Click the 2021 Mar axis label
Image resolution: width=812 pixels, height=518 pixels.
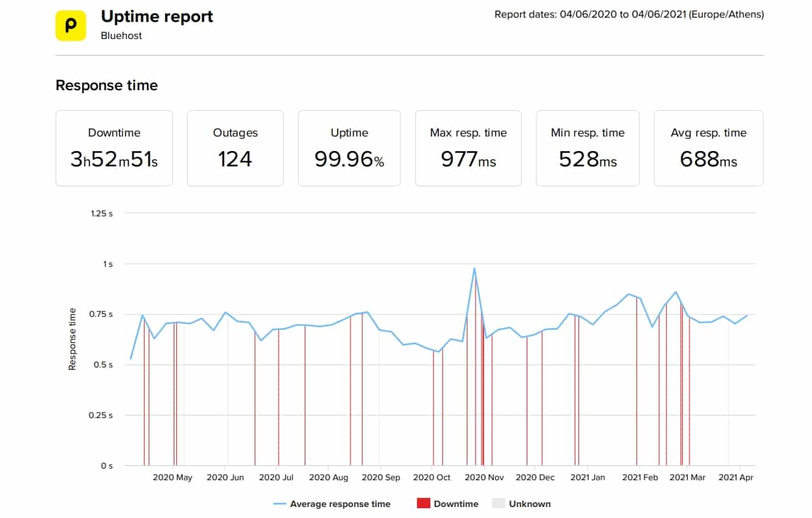coord(688,477)
